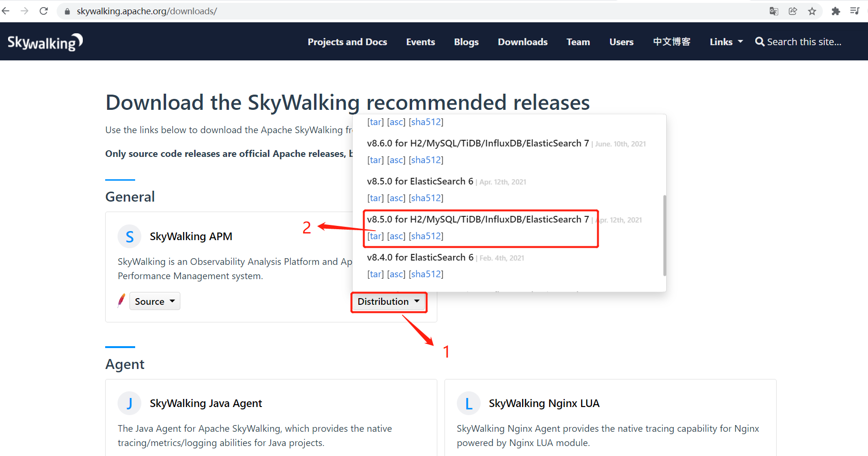Open asc for v8.5.0 ElasticSearch 6
The width and height of the screenshot is (868, 456).
pyautogui.click(x=396, y=198)
